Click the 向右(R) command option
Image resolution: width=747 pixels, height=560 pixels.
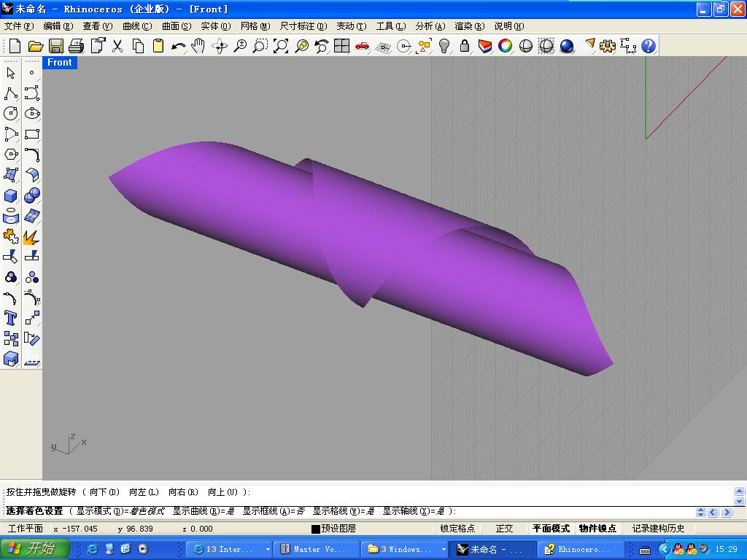pyautogui.click(x=183, y=492)
